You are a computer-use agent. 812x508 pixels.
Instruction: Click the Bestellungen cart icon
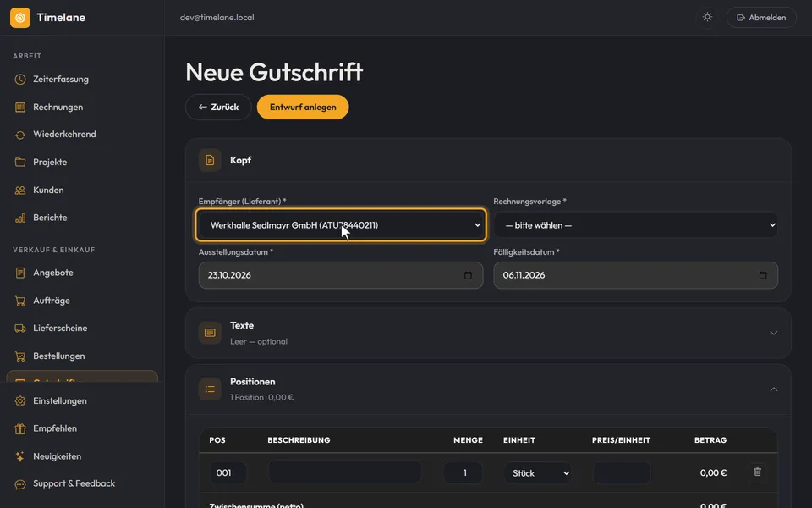(20, 356)
